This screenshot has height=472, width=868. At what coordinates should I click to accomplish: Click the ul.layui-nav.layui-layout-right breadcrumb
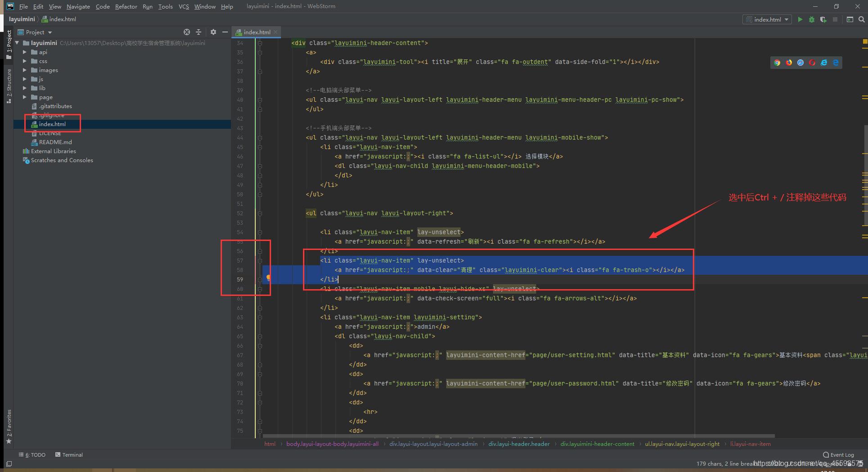pyautogui.click(x=682, y=444)
